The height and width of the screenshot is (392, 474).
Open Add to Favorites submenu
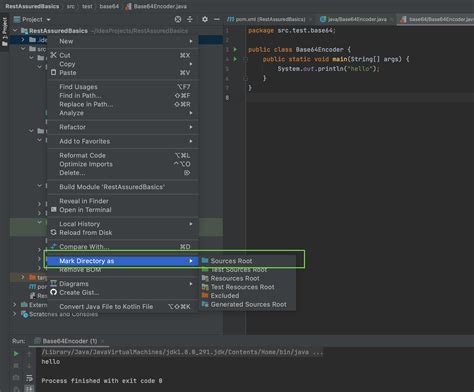click(123, 141)
